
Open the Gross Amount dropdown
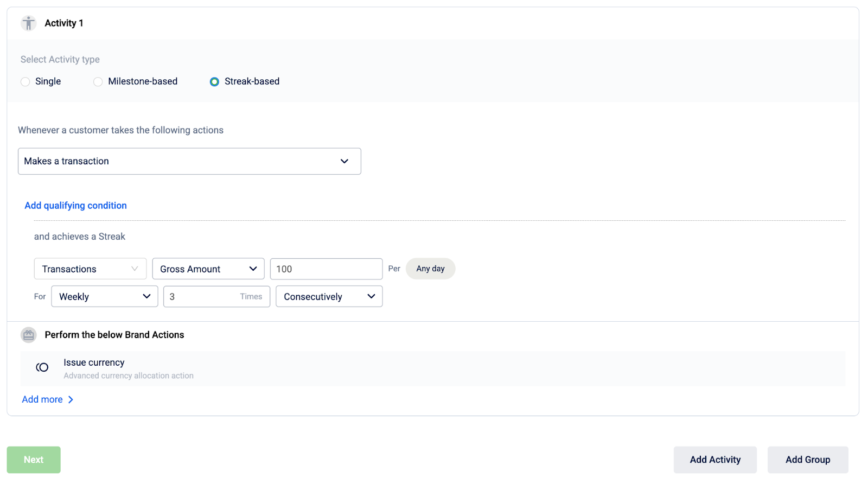point(208,269)
